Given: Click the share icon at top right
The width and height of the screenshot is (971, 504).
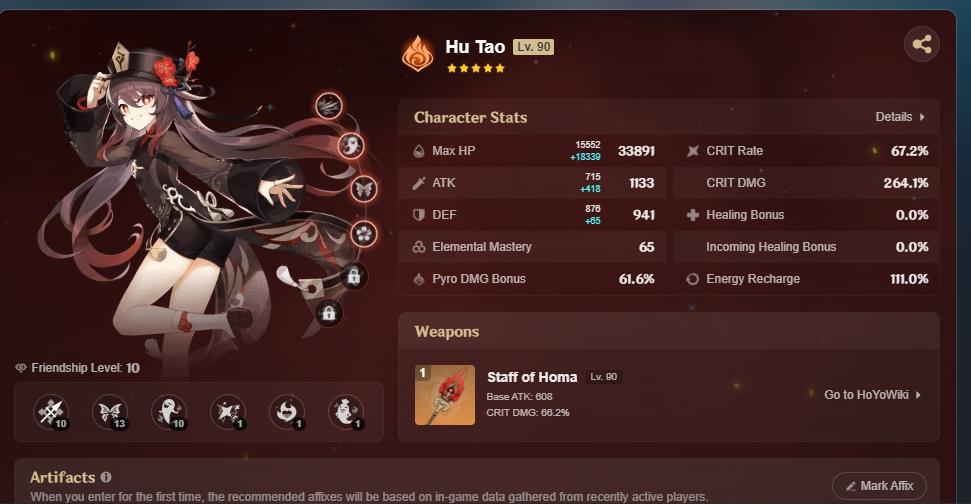Looking at the screenshot, I should (921, 44).
